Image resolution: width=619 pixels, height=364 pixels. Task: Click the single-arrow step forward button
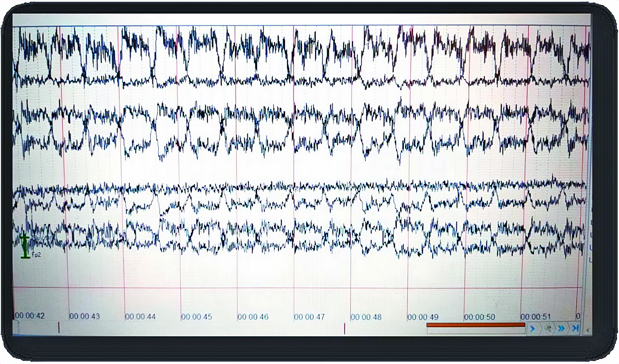tap(533, 329)
